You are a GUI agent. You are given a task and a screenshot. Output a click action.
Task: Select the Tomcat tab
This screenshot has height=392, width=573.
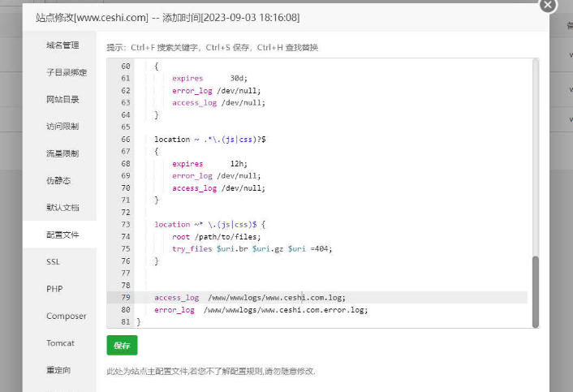60,342
